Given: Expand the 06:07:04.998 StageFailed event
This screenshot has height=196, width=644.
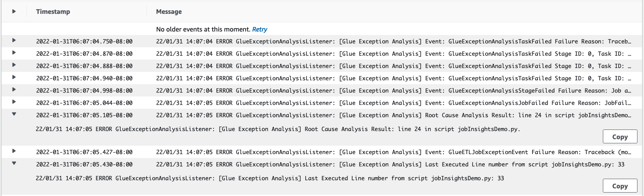Looking at the screenshot, I should click(14, 90).
